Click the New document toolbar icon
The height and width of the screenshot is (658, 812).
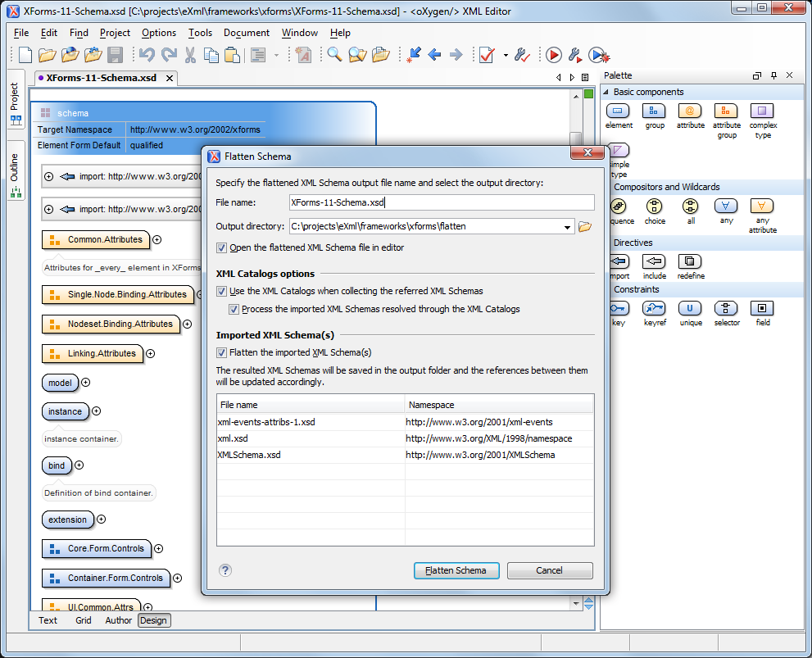(x=25, y=54)
